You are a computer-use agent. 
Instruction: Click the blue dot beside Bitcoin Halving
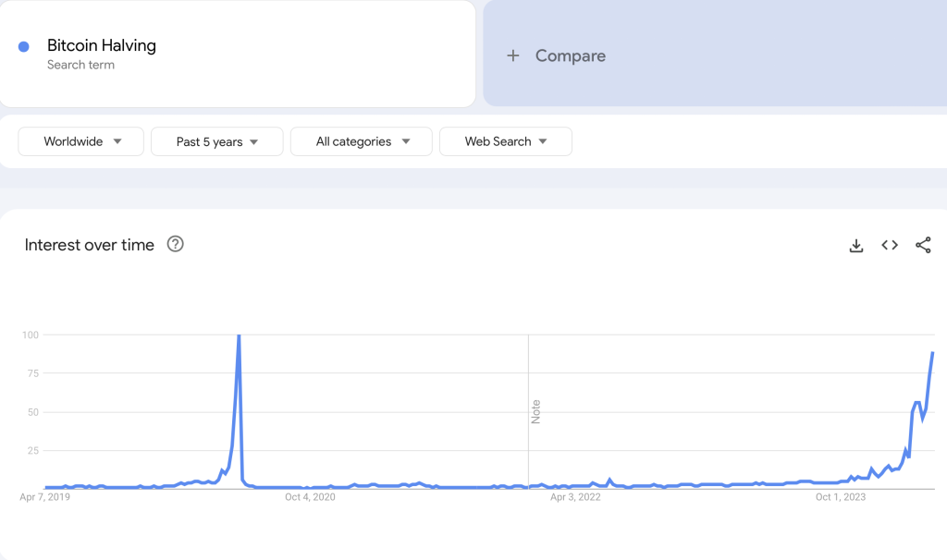coord(24,46)
